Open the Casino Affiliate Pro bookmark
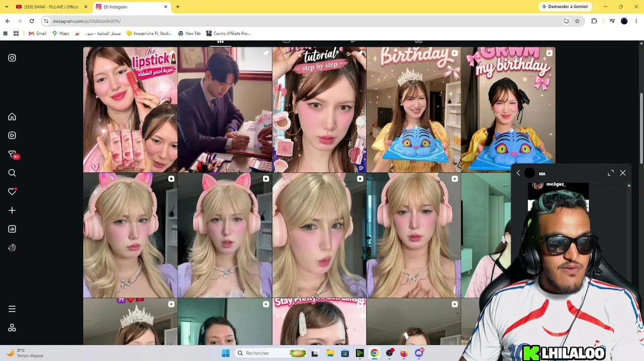Viewport: 644px width, 361px height. tap(228, 34)
